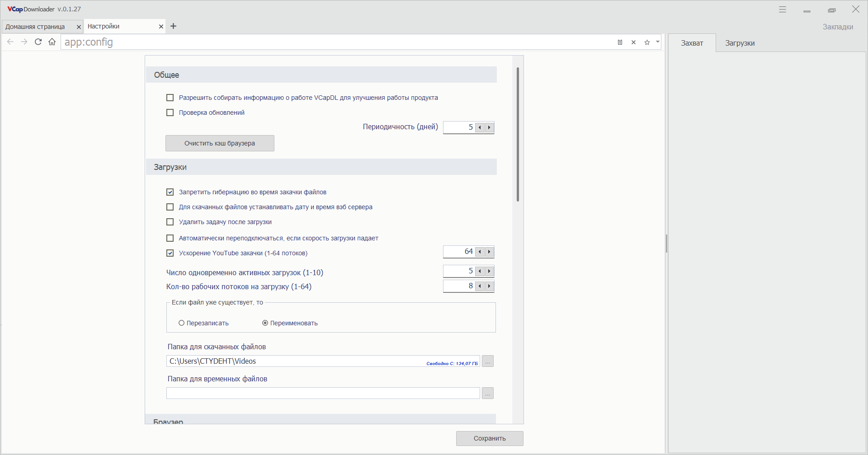Switch to Домашняя страница tab
This screenshot has width=868, height=455.
pyautogui.click(x=35, y=27)
